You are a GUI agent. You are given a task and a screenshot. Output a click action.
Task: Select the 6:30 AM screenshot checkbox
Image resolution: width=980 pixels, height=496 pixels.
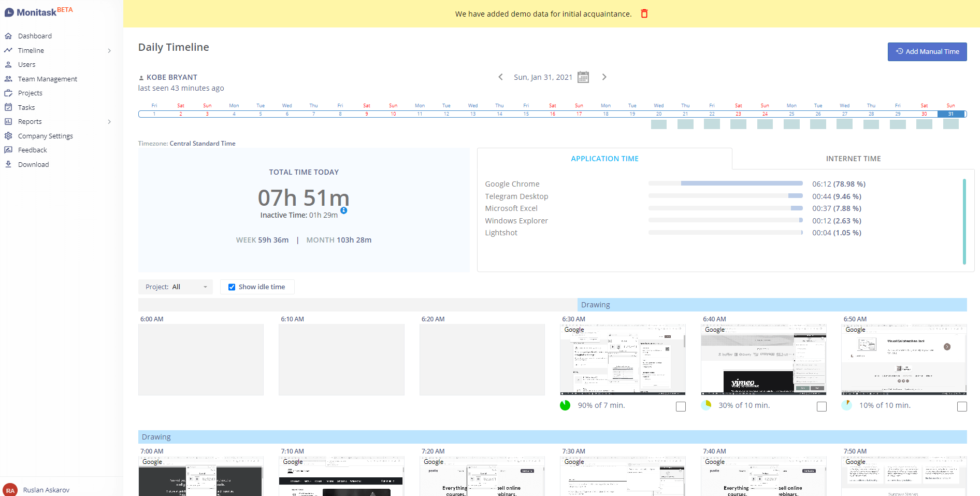pyautogui.click(x=681, y=407)
